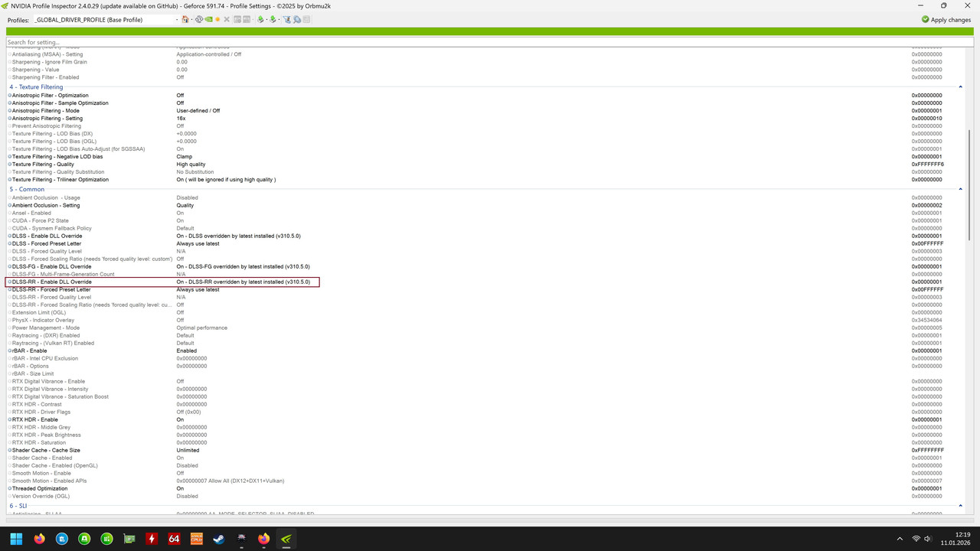Click the 16x anisotropic filtering value

(181, 119)
